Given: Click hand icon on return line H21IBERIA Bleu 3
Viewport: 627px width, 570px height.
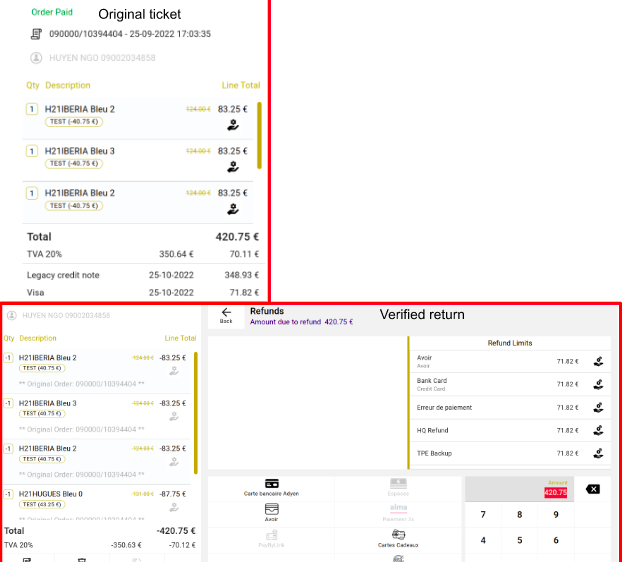Looking at the screenshot, I should [x=174, y=416].
